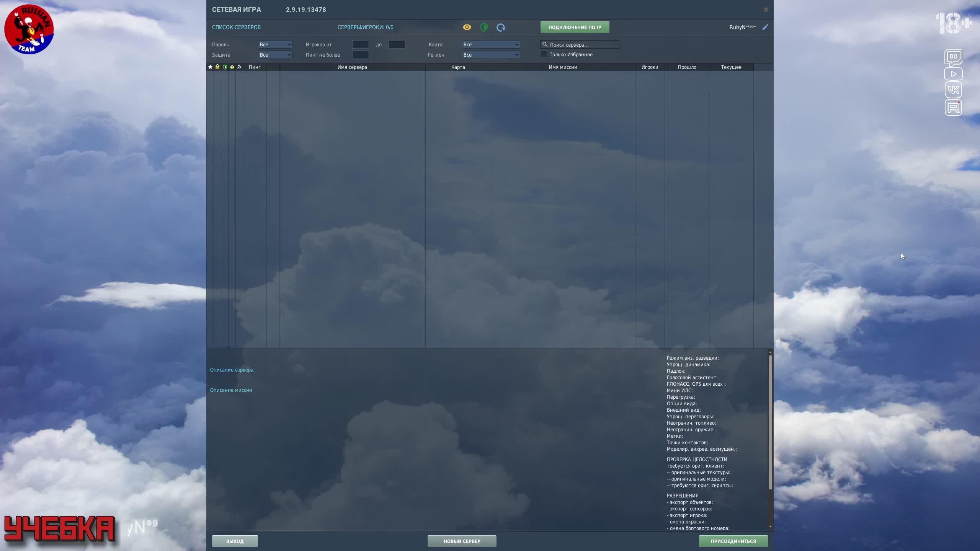The image size is (980, 551).
Task: Click the warning diamond column header icon
Action: coord(232,67)
